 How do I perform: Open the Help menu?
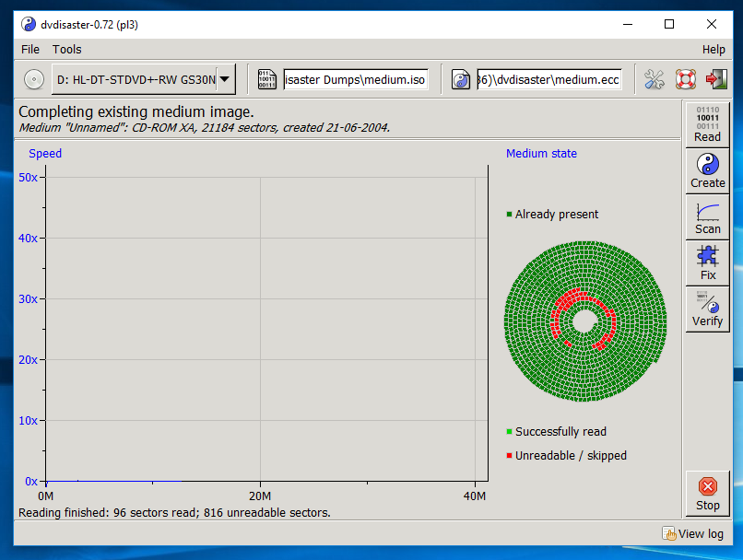714,49
